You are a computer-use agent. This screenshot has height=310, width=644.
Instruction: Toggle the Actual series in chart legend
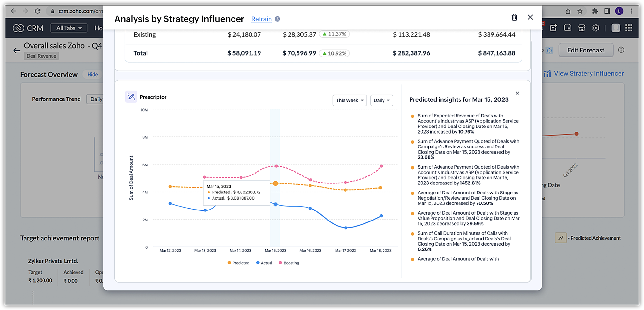(264, 263)
